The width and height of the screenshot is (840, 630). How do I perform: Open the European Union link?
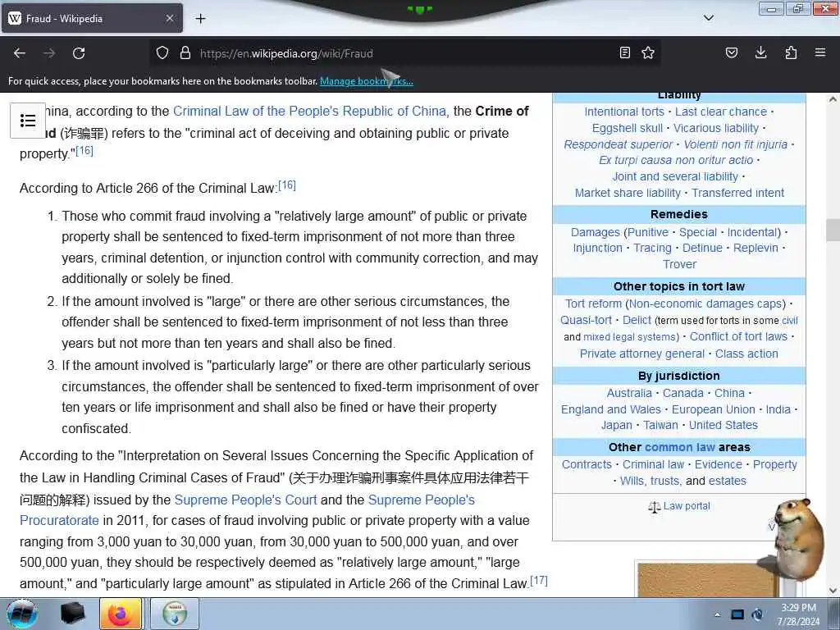pyautogui.click(x=713, y=409)
